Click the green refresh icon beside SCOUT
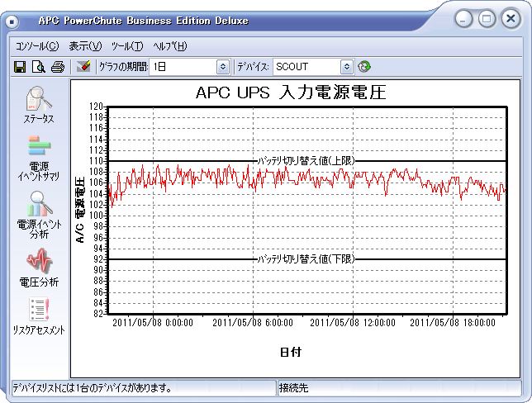The width and height of the screenshot is (532, 403). point(364,67)
